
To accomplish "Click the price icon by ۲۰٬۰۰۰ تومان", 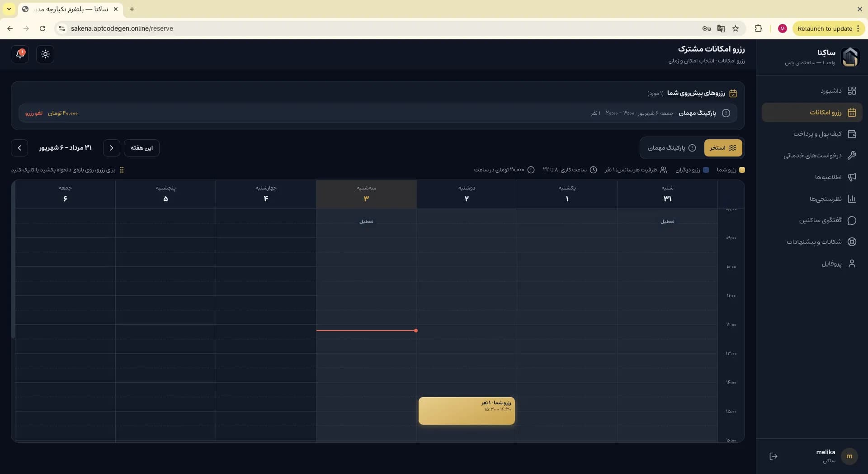I will tap(531, 170).
